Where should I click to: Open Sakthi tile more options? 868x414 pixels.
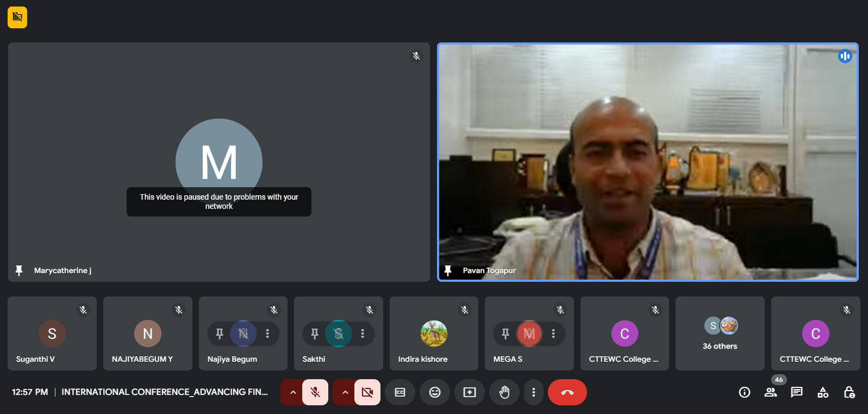coord(363,333)
